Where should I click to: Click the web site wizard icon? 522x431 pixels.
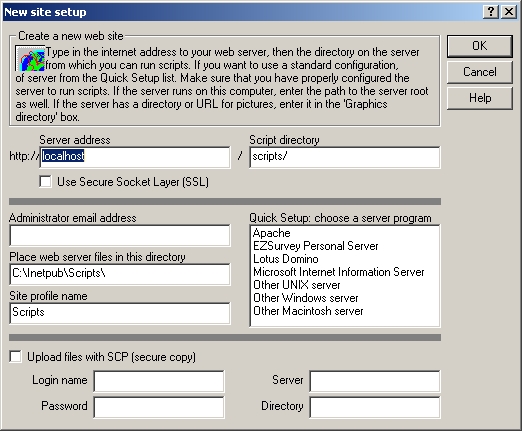[x=30, y=58]
